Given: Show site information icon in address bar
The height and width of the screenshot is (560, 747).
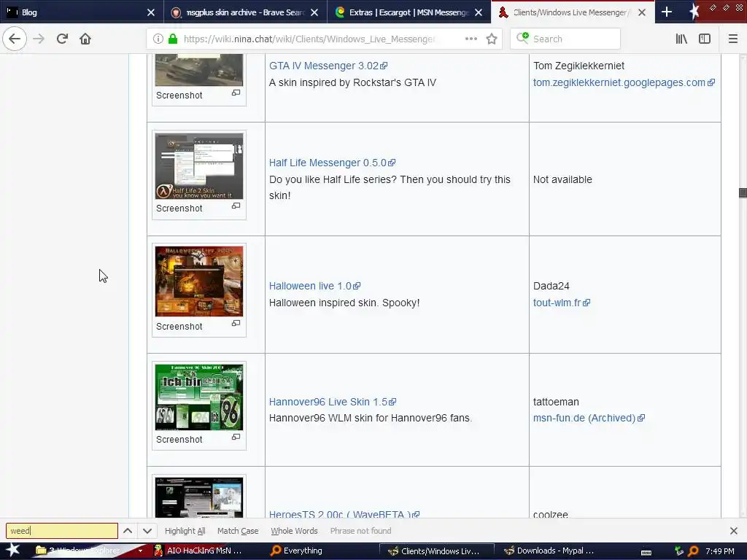Looking at the screenshot, I should pyautogui.click(x=158, y=39).
